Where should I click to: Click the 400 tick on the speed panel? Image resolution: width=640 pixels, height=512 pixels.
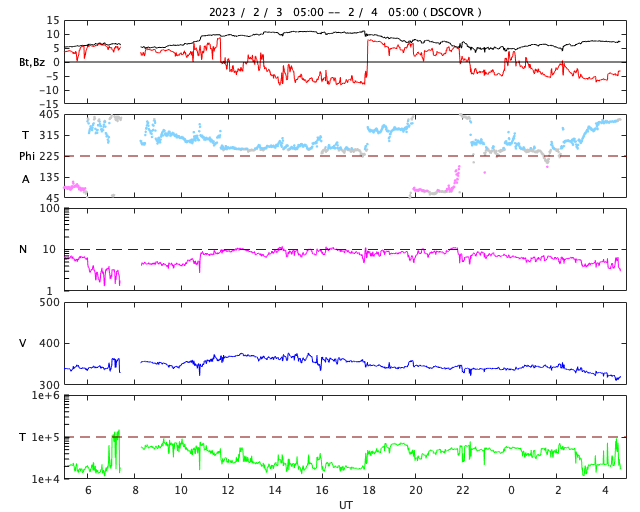point(49,343)
